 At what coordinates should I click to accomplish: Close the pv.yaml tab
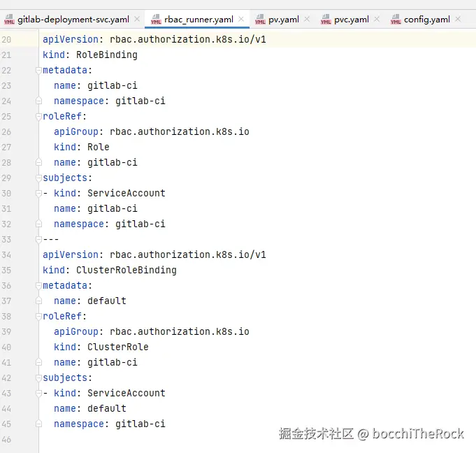(x=307, y=19)
